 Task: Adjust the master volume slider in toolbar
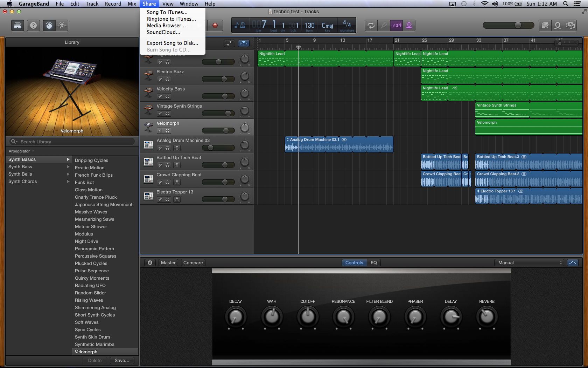pyautogui.click(x=508, y=25)
